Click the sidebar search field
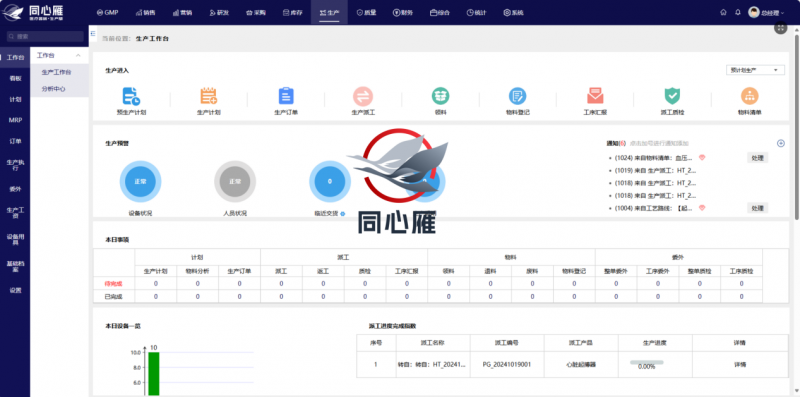This screenshot has width=800, height=397. point(45,37)
